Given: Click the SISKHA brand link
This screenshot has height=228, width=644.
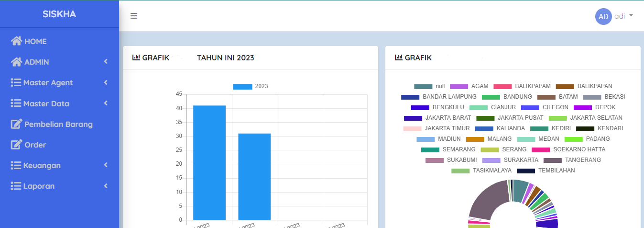Looking at the screenshot, I should (x=59, y=14).
